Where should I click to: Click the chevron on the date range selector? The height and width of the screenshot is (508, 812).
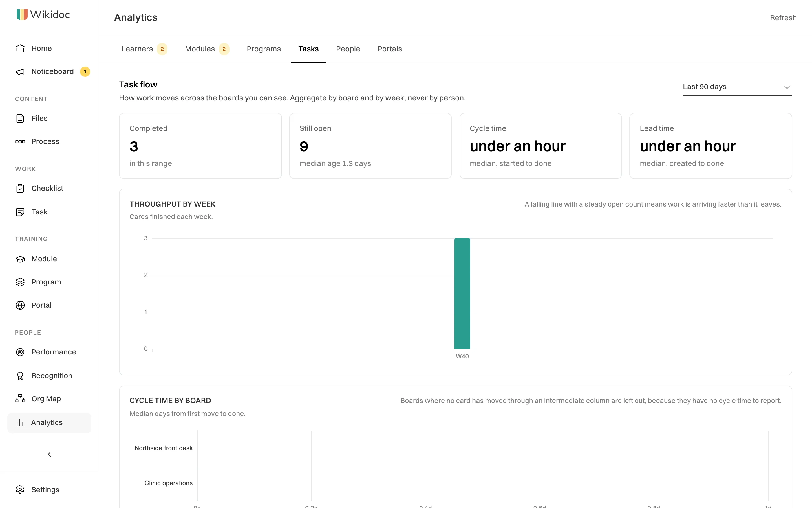[x=787, y=87]
